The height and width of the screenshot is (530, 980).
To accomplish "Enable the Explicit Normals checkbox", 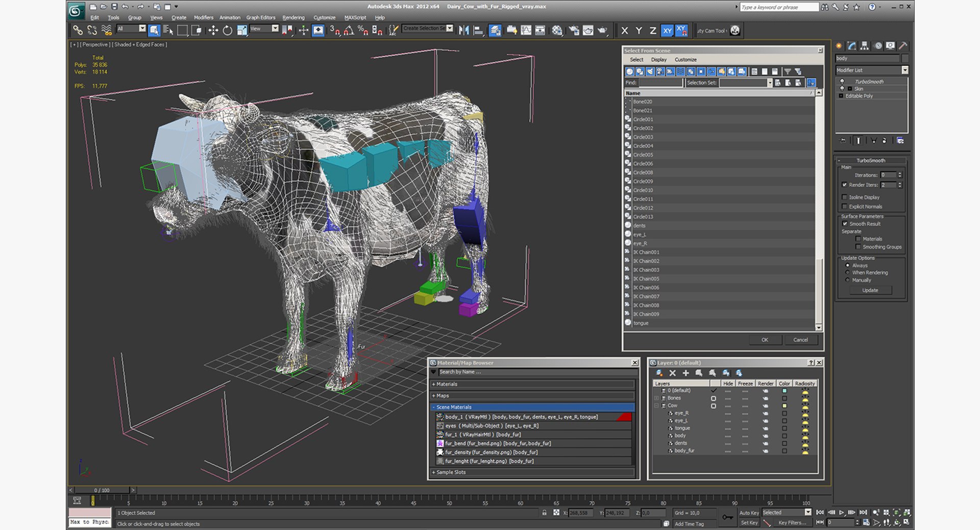I will pos(844,206).
